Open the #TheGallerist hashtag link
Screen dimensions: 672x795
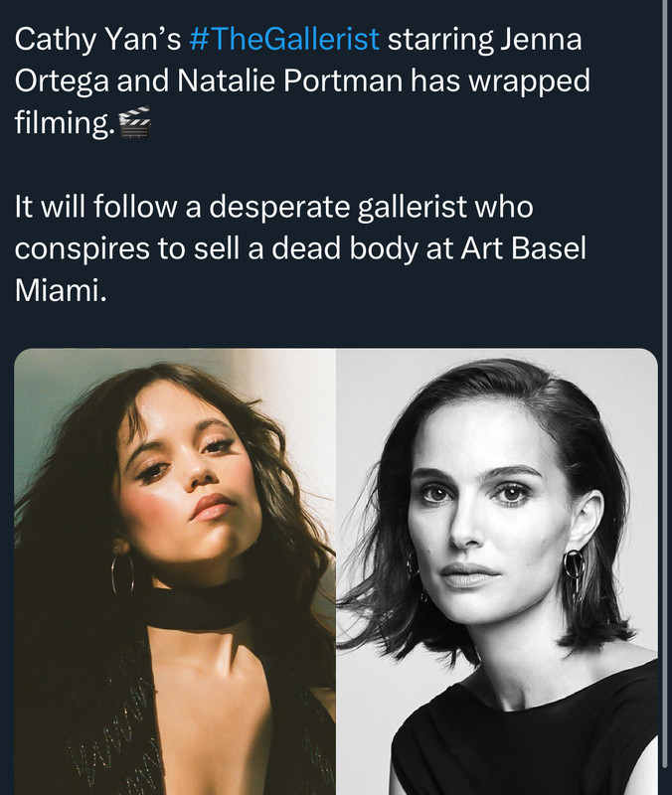pos(282,40)
